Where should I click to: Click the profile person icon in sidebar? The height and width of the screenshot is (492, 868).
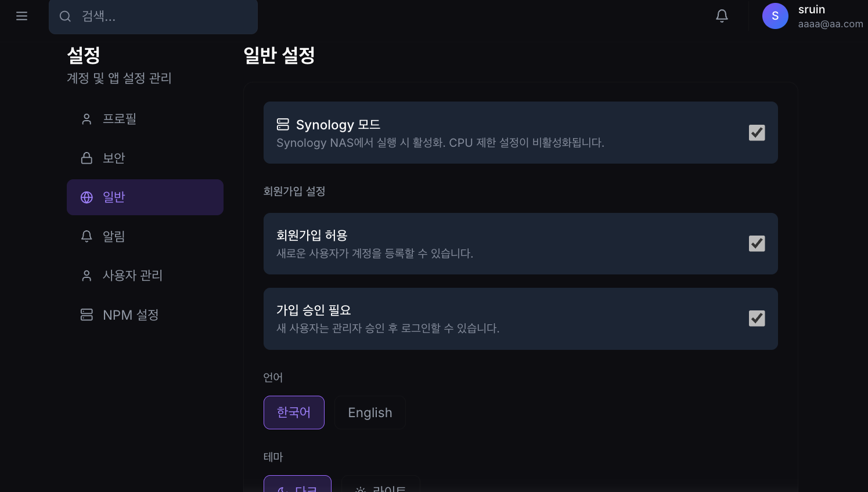click(87, 118)
